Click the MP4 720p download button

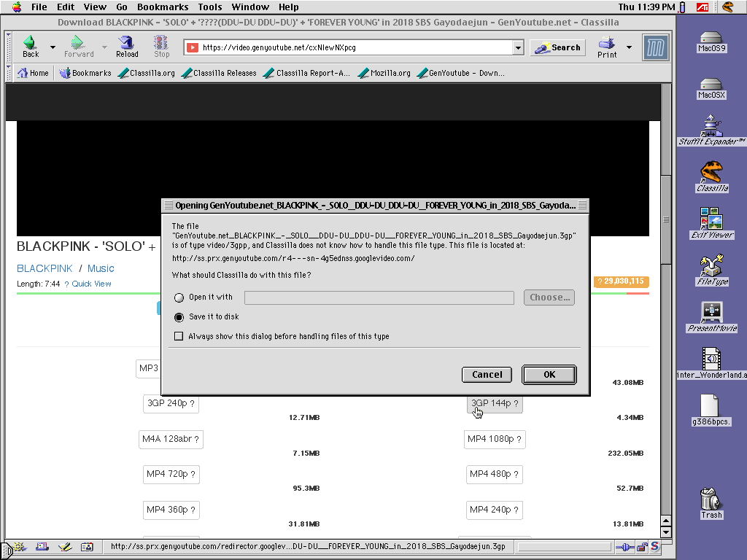click(171, 474)
